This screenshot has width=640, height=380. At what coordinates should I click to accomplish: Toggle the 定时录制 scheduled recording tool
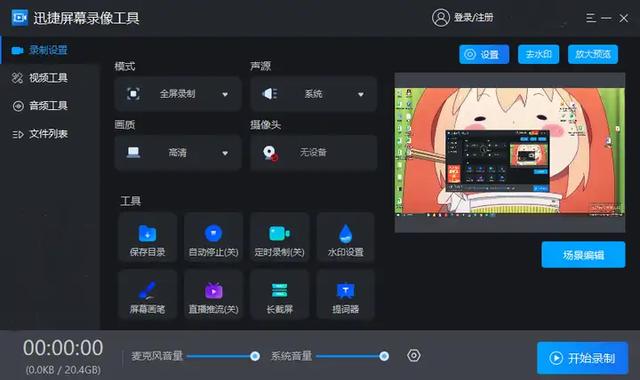(280, 237)
